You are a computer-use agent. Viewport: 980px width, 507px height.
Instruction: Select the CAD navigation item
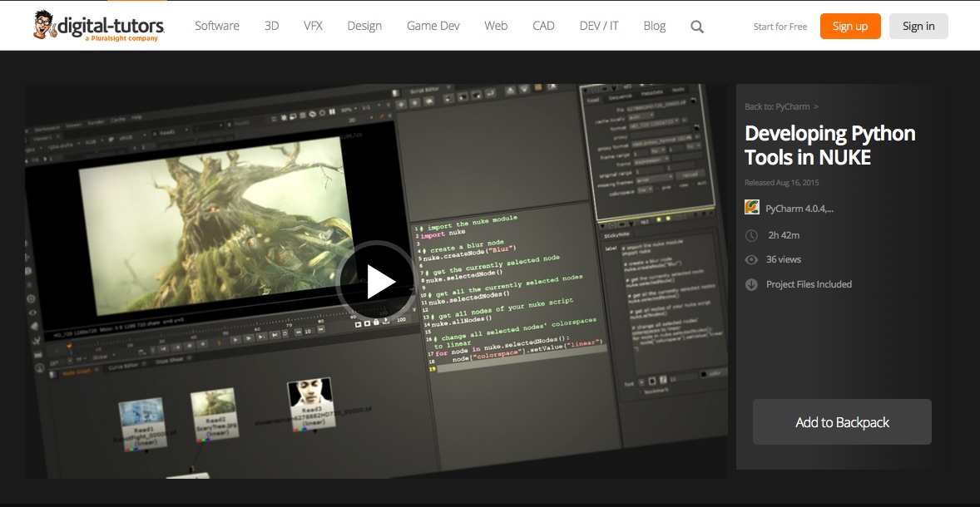coord(543,26)
